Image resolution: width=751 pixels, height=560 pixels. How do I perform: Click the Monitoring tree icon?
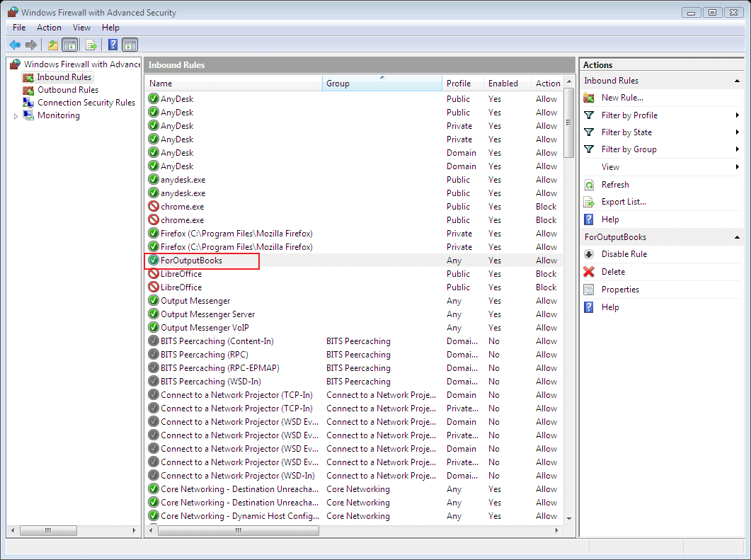point(28,115)
